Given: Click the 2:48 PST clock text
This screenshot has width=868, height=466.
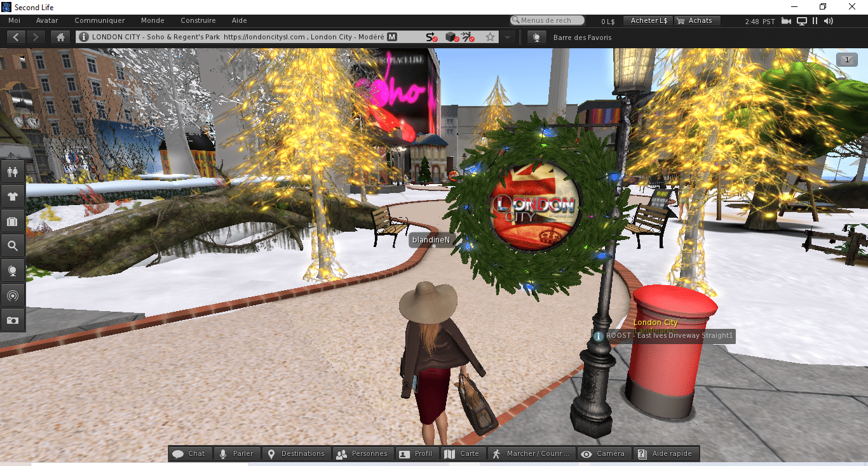Looking at the screenshot, I should pos(759,21).
